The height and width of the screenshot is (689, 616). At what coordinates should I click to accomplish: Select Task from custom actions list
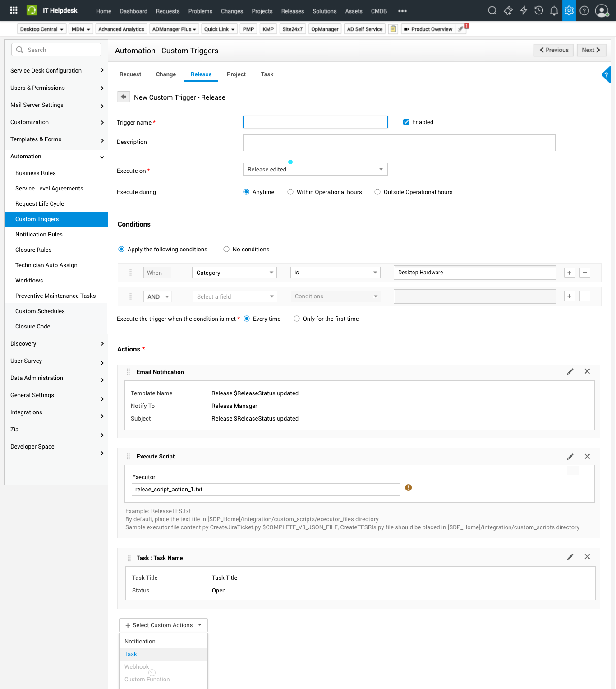pos(130,654)
